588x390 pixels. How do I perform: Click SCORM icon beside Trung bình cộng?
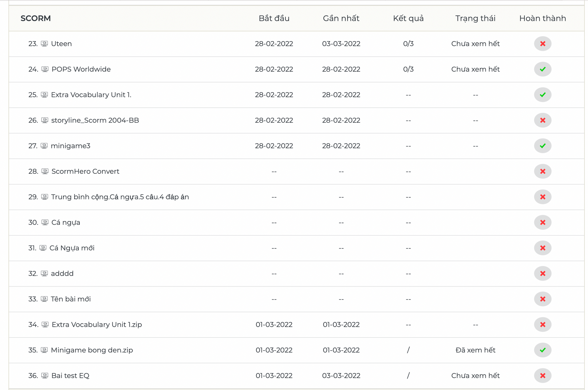pos(44,197)
